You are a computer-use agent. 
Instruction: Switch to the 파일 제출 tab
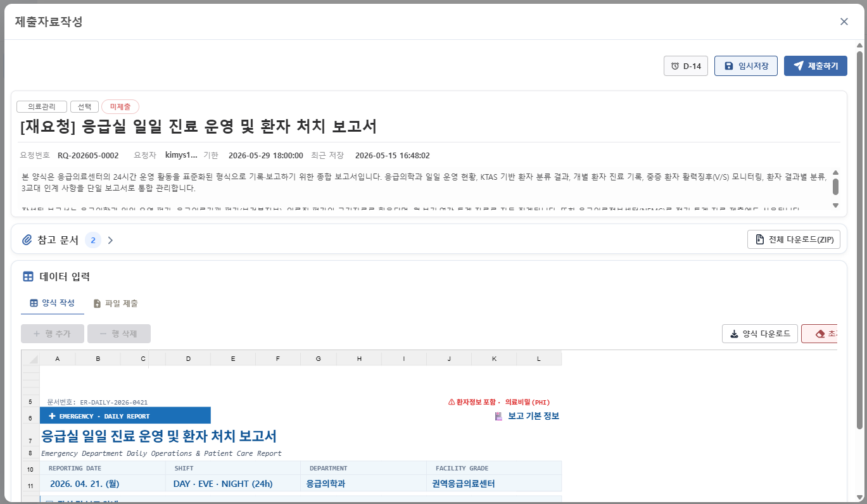[x=116, y=303]
